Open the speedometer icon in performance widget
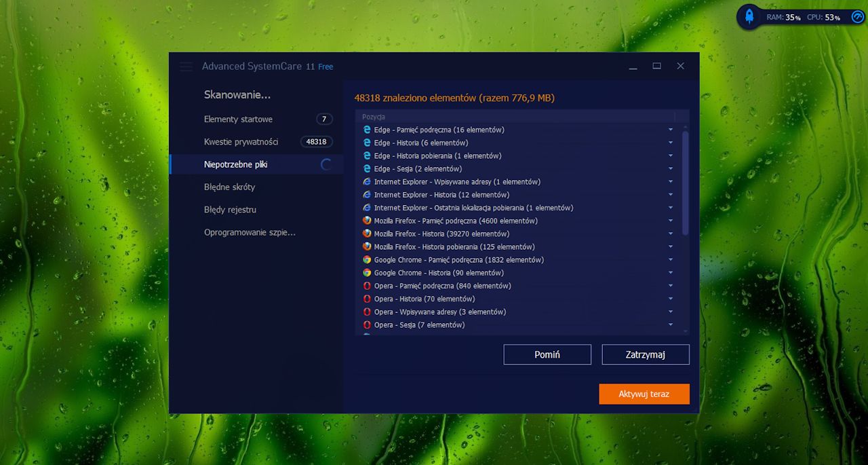The height and width of the screenshot is (465, 868). (857, 17)
